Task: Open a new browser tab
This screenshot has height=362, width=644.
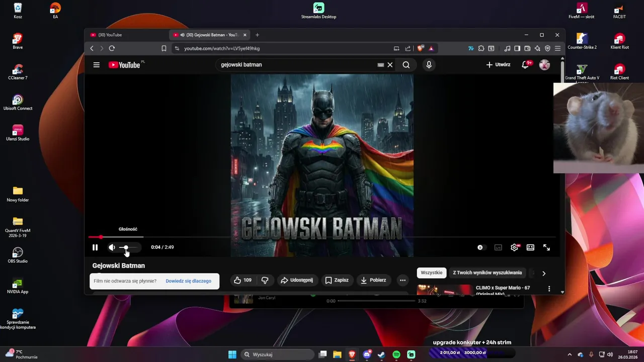Action: point(257,35)
